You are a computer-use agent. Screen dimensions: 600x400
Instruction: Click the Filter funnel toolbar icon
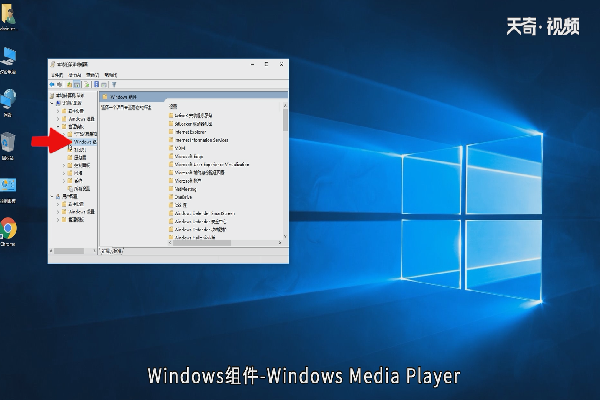pyautogui.click(x=114, y=85)
